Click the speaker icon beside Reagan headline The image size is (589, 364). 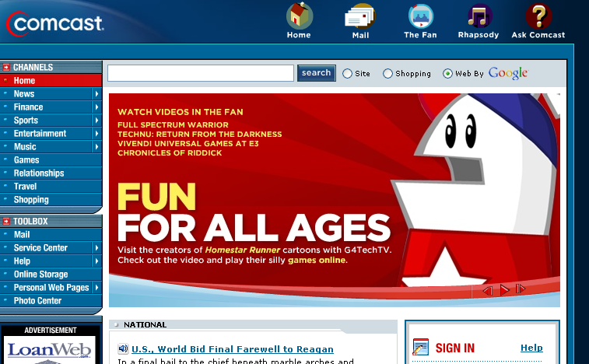(123, 348)
